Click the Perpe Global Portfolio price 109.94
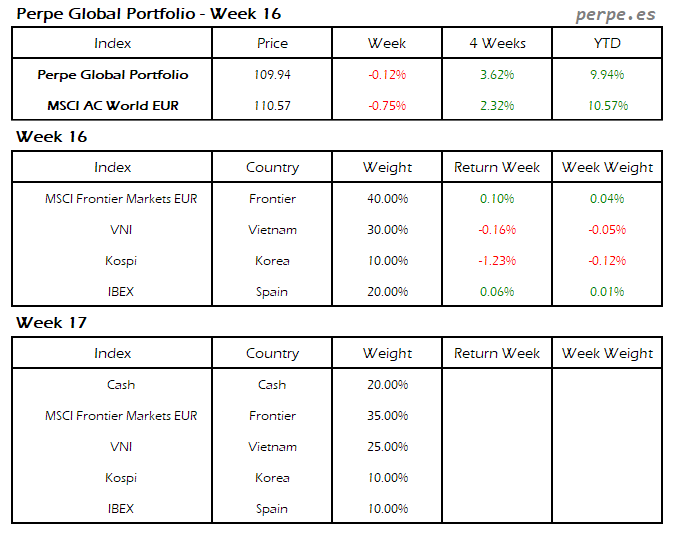Viewport: 674px width, 535px height. [x=272, y=75]
